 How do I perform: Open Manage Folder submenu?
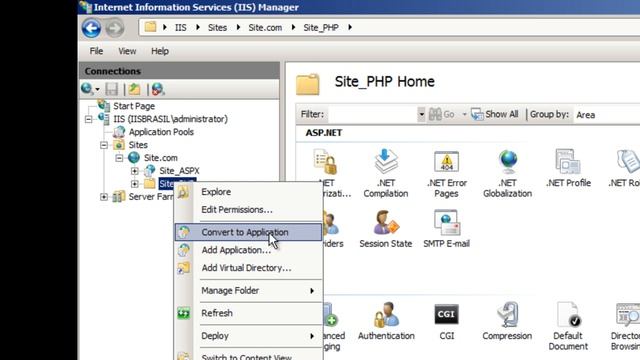(249, 291)
